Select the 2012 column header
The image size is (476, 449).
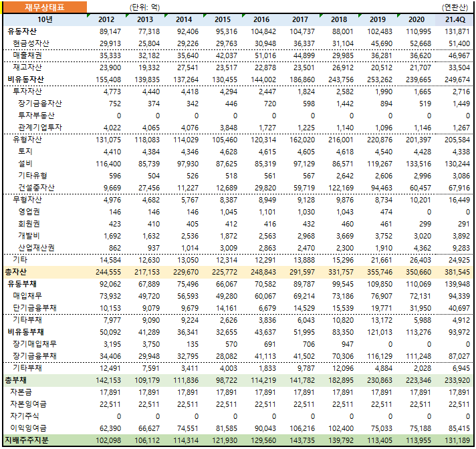point(106,19)
